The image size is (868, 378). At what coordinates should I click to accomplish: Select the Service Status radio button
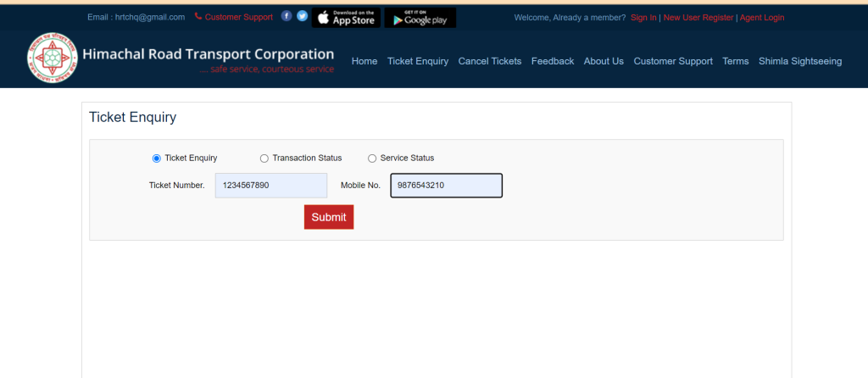click(x=372, y=158)
